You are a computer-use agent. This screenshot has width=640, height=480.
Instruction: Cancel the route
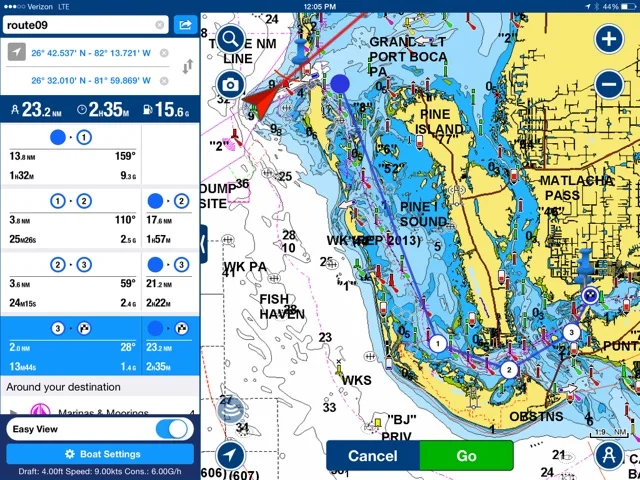click(x=373, y=456)
